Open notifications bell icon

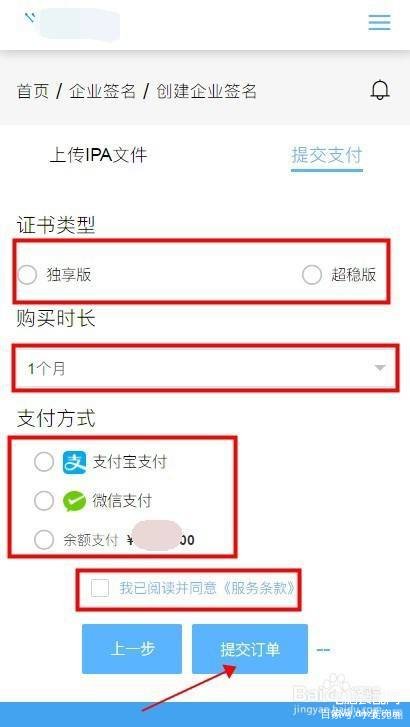pos(380,90)
